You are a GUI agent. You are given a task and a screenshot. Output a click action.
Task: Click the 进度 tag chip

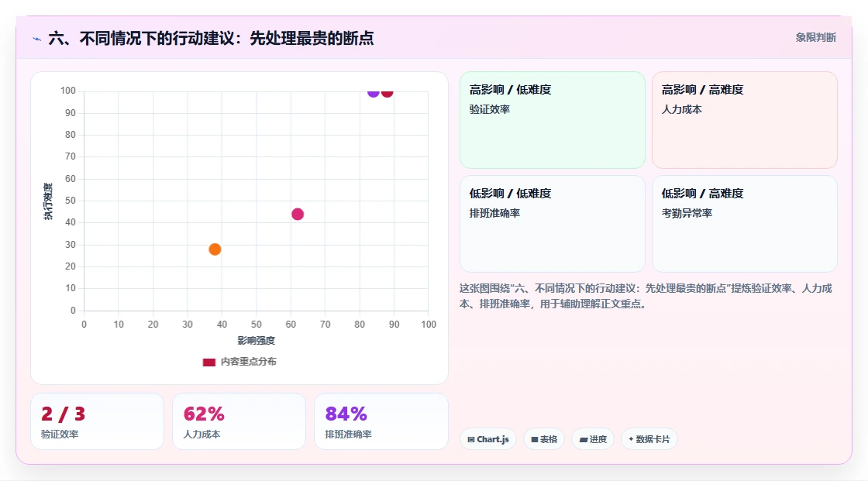[593, 439]
